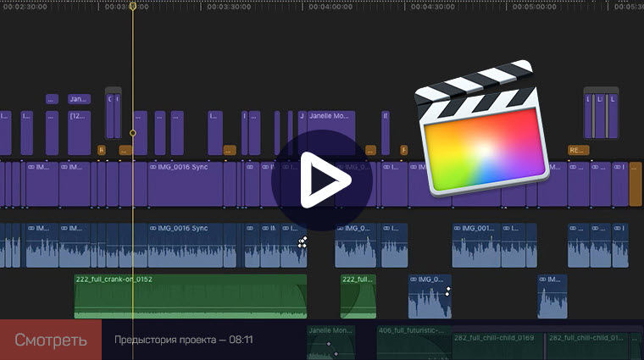This screenshot has width=644, height=360.
Task: Select the 406_full_futuristic-... music clip
Action: [x=414, y=343]
